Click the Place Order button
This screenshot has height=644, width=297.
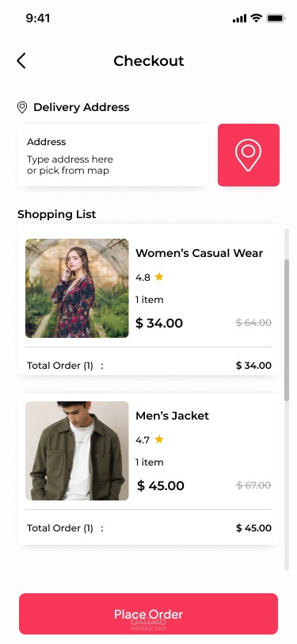pyautogui.click(x=149, y=614)
